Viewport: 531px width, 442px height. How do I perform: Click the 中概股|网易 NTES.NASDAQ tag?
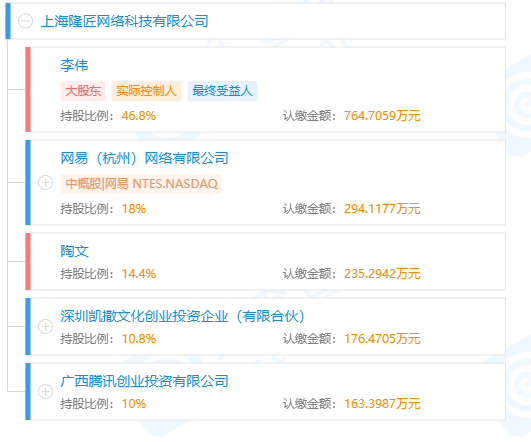[141, 184]
